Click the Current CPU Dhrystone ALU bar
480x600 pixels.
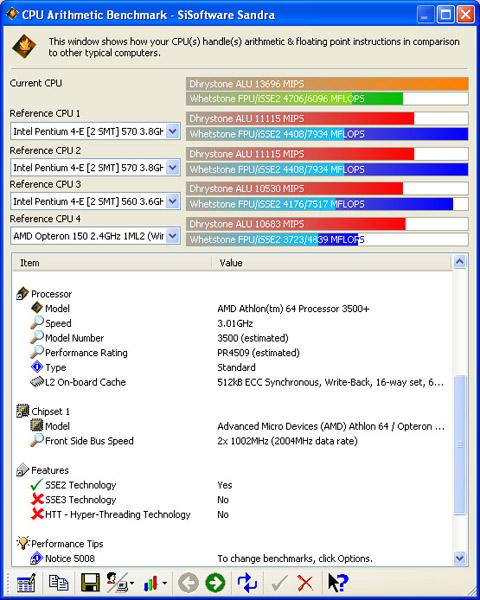click(x=327, y=84)
